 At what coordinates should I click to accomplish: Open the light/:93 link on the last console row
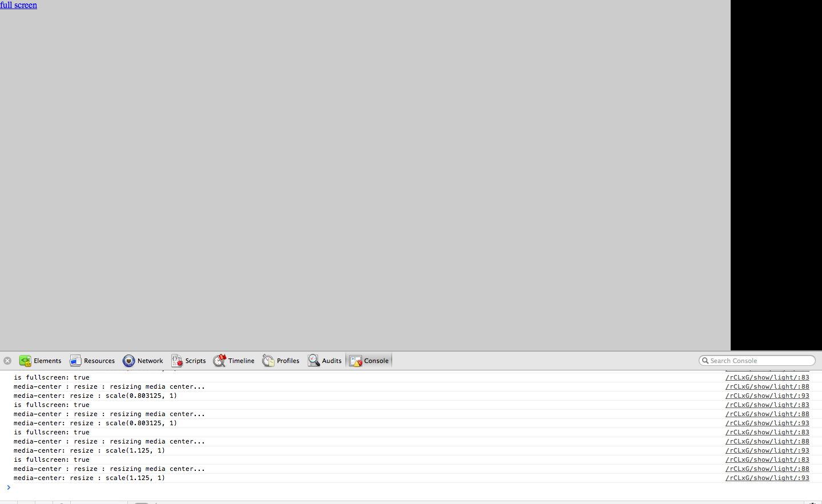tap(767, 478)
